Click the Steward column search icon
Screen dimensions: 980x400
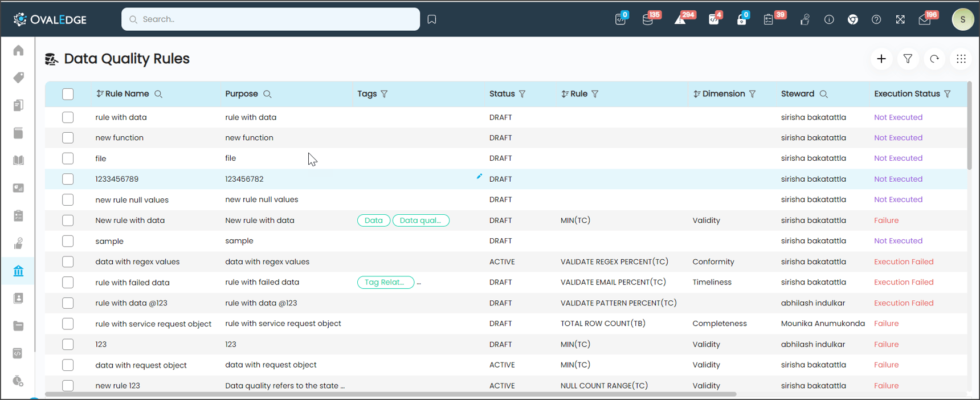coord(823,94)
